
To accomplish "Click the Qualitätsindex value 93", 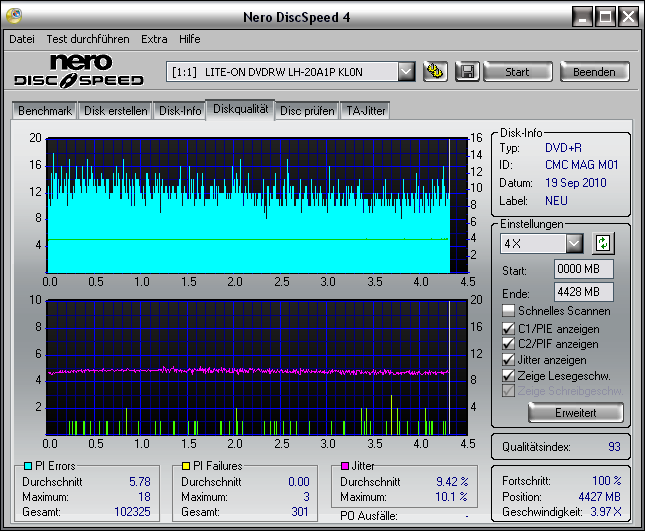I will click(614, 447).
